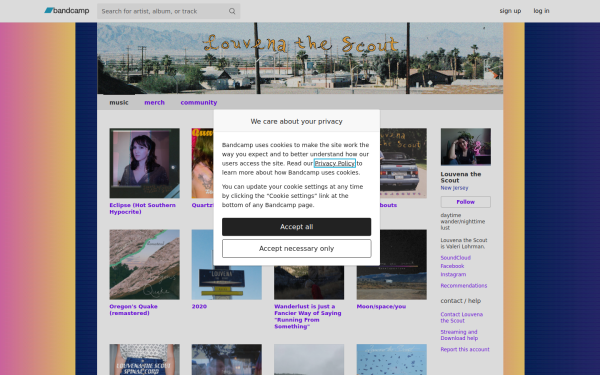Image resolution: width=600 pixels, height=375 pixels.
Task: Open the 2020 album title link
Action: pos(199,307)
